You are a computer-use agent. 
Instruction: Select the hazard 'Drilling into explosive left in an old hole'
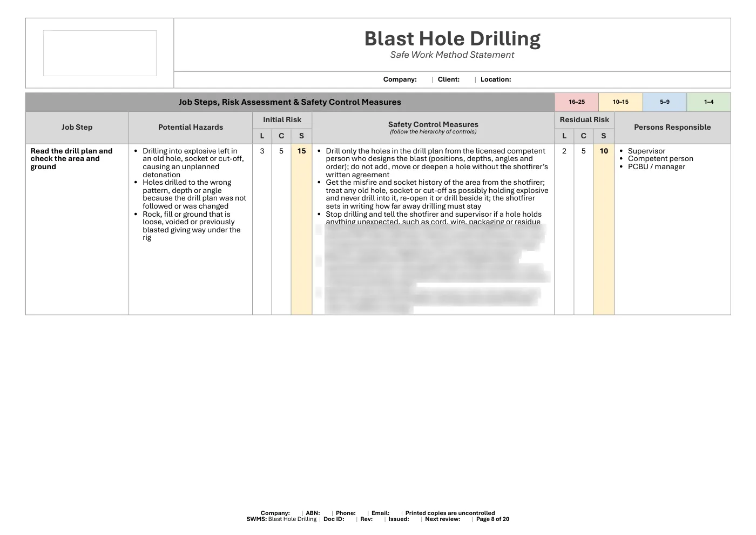[x=193, y=163]
